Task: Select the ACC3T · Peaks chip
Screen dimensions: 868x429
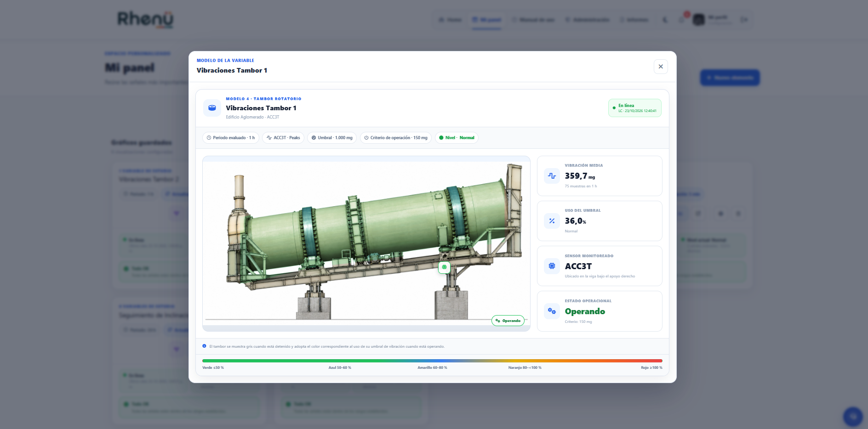Action: click(283, 138)
